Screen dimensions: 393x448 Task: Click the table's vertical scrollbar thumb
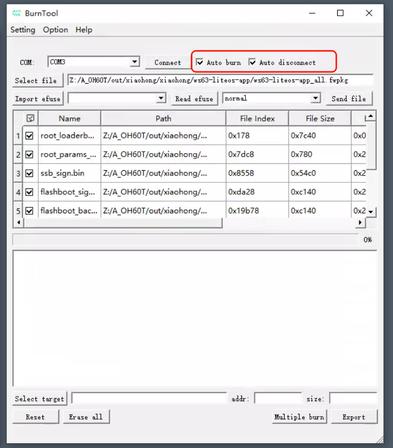point(371,145)
